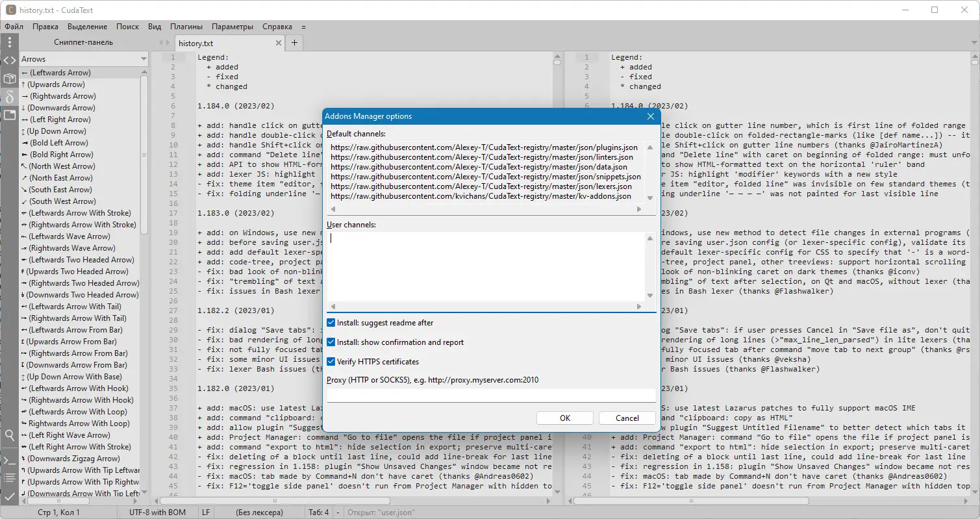980x519 pixels.
Task: Click right arrow of Default channels scrollbar
Action: point(639,209)
